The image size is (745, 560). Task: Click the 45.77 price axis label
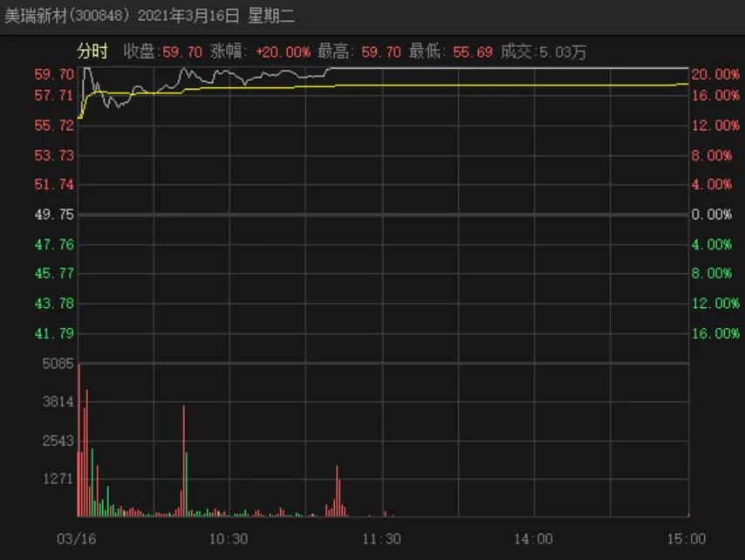pyautogui.click(x=54, y=274)
